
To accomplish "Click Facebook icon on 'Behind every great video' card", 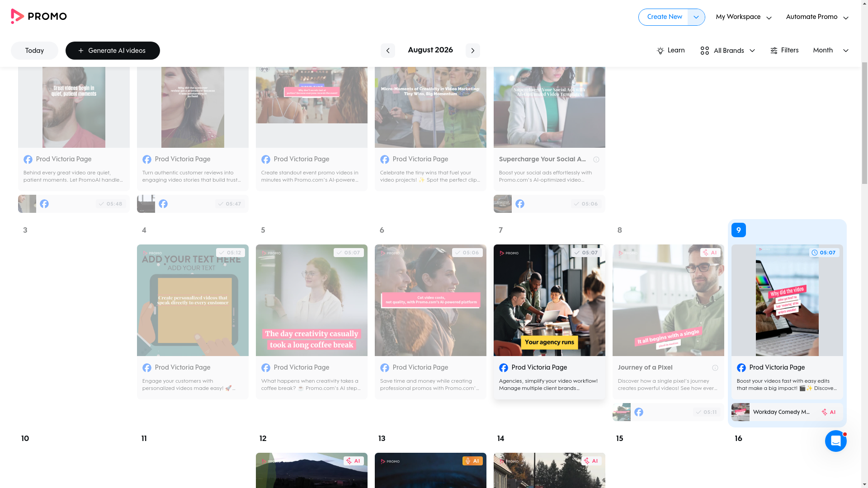I will point(28,160).
